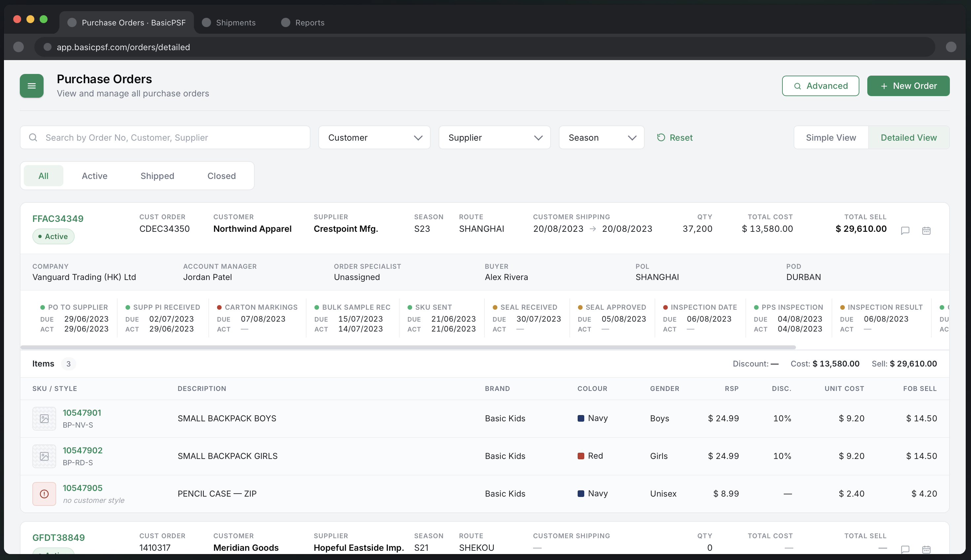This screenshot has height=560, width=971.
Task: Open the Season filter dropdown
Action: coord(602,137)
